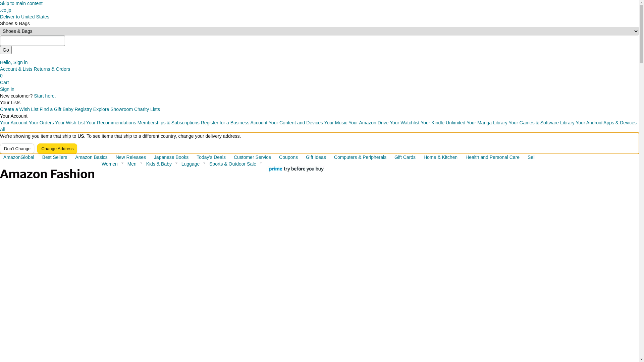Click the search text input field

pyautogui.click(x=33, y=41)
